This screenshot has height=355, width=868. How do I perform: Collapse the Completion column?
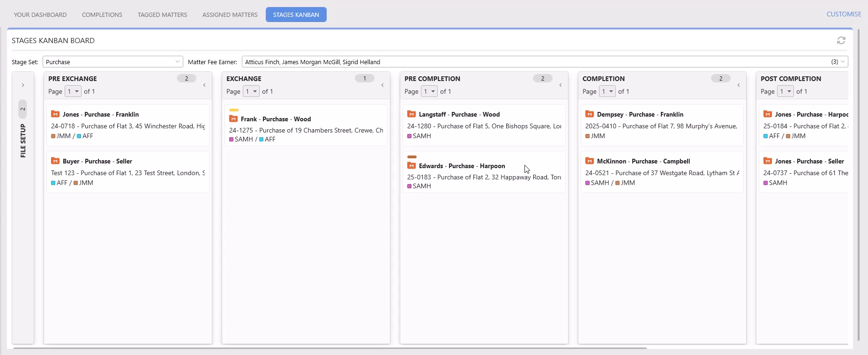point(739,85)
